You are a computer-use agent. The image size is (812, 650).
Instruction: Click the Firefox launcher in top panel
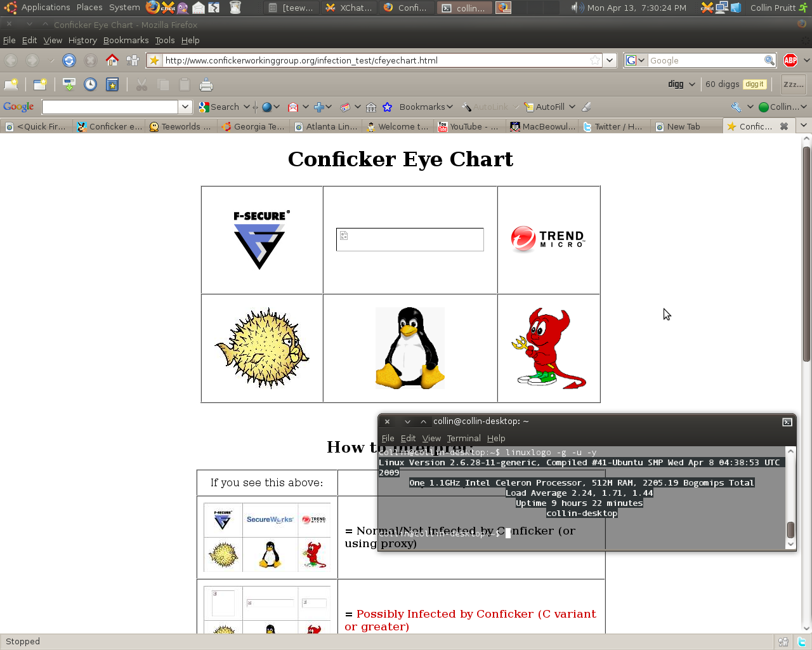(x=152, y=8)
